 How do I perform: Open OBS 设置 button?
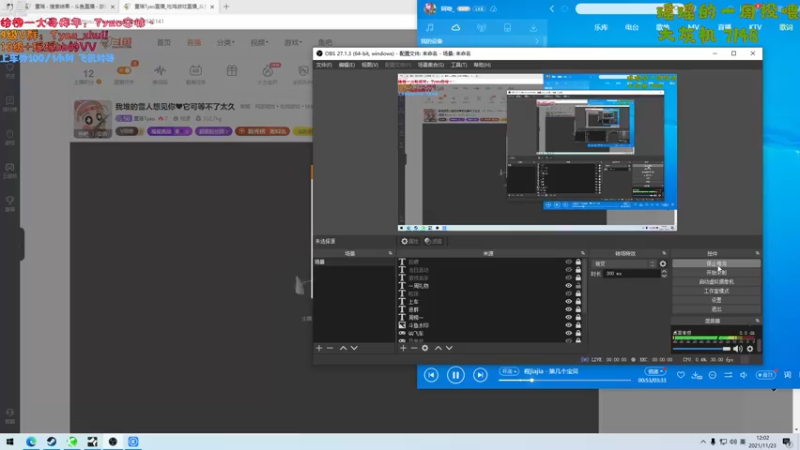click(716, 300)
